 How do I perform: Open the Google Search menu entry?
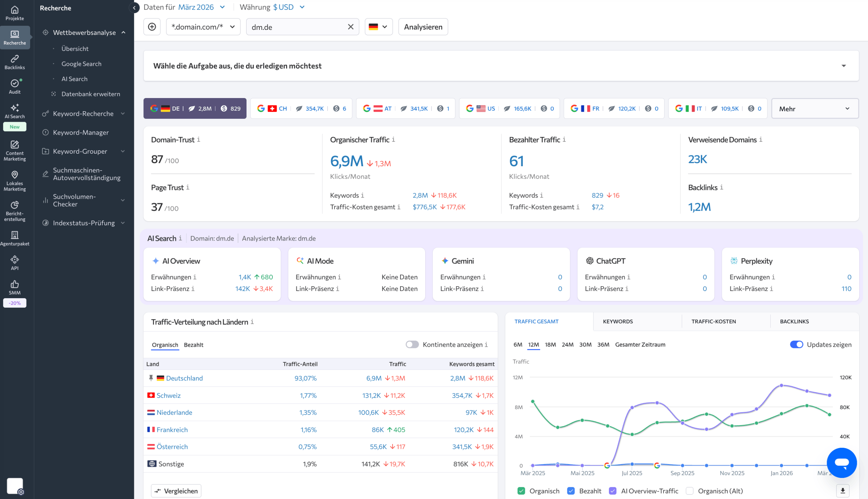[x=81, y=63]
